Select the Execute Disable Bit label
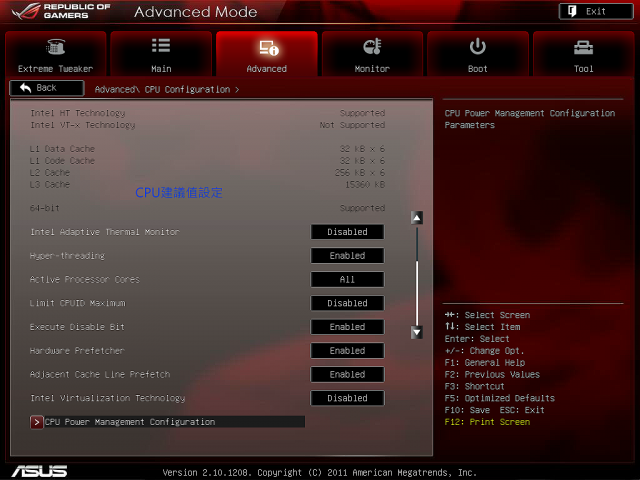This screenshot has height=480, width=640. [x=77, y=327]
